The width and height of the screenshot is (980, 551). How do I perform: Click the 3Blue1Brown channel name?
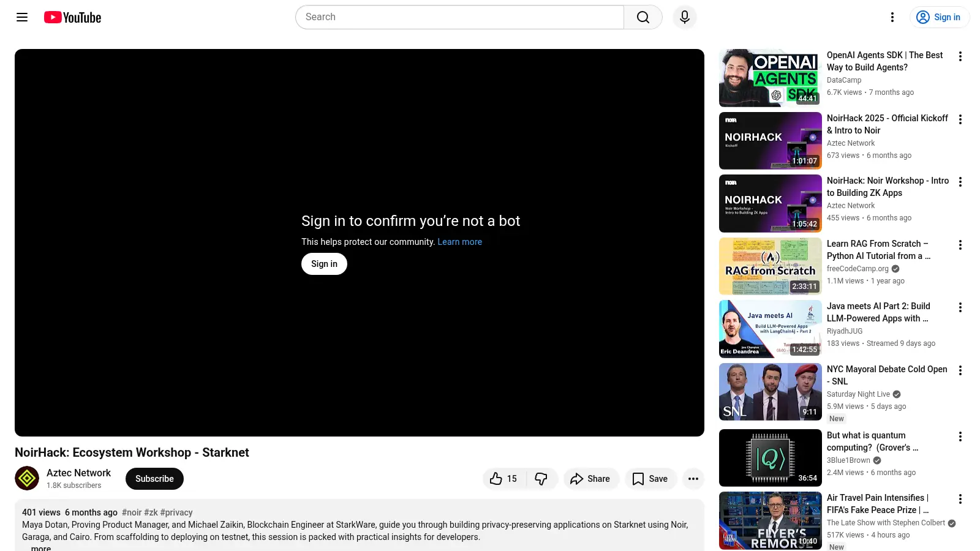pos(848,460)
